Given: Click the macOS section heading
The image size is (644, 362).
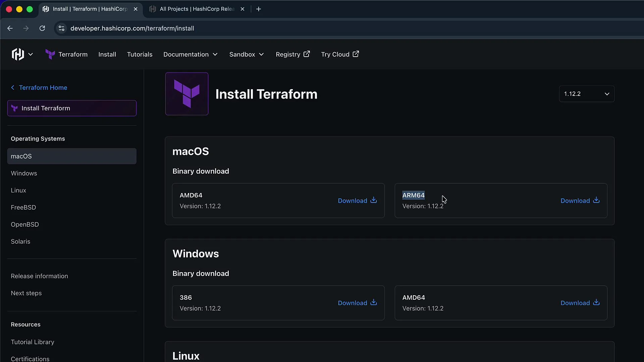Looking at the screenshot, I should pos(191,152).
